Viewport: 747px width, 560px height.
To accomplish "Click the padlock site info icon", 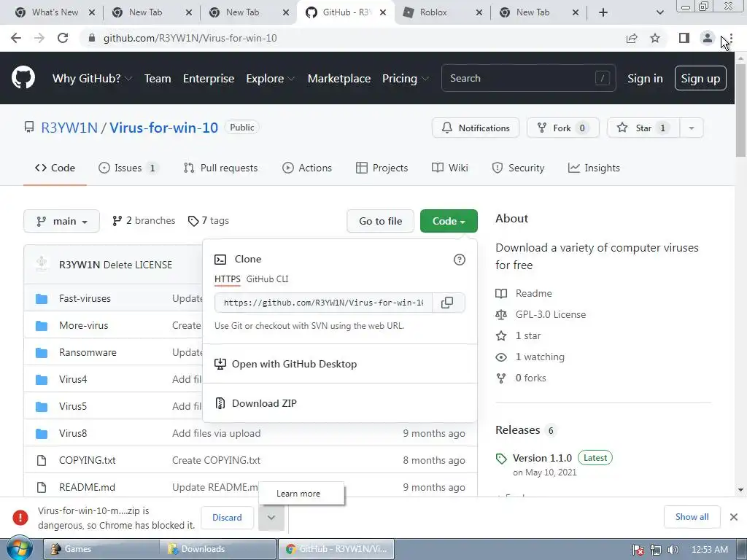I will pos(92,38).
